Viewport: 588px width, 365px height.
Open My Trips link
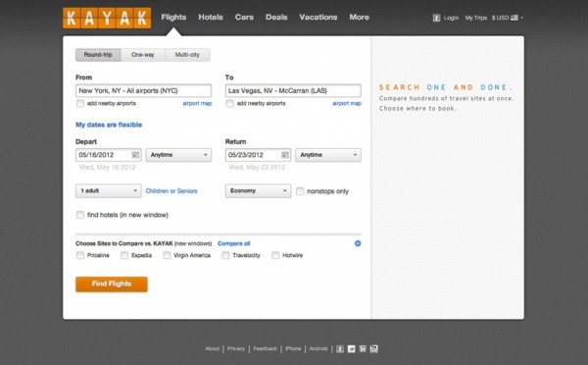(476, 18)
